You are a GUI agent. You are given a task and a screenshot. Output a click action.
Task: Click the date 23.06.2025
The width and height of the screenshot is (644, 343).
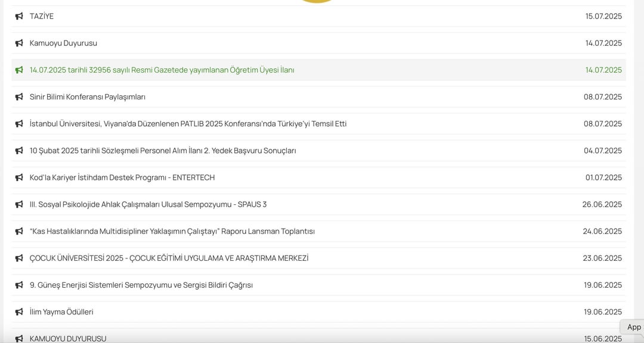click(602, 258)
